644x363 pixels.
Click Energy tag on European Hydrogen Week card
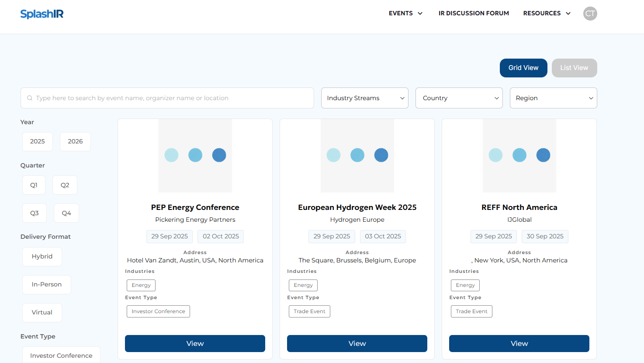(303, 285)
